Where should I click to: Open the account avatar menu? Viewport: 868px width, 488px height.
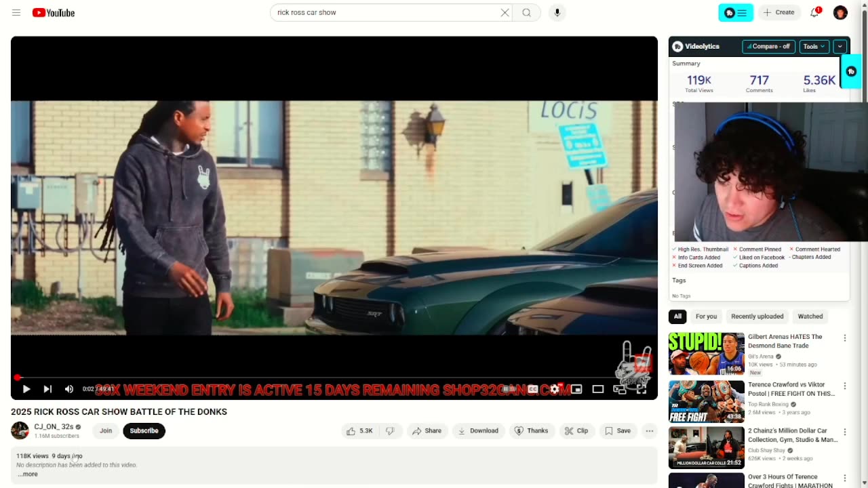click(840, 13)
